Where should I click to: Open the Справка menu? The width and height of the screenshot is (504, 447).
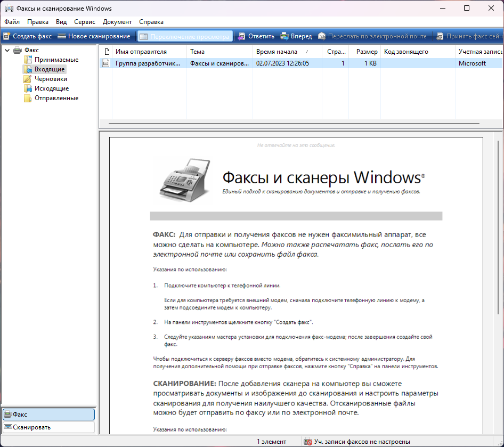pyautogui.click(x=151, y=22)
